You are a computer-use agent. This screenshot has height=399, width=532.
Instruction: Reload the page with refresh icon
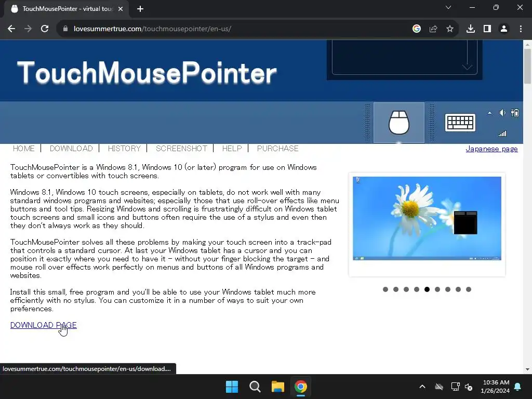tap(45, 29)
